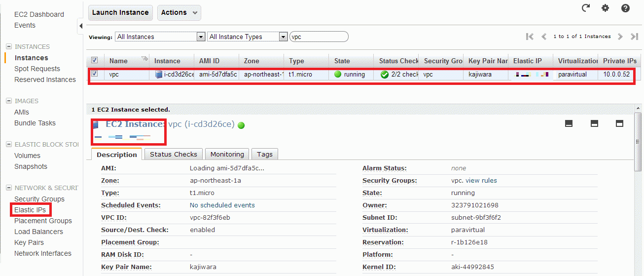Sort by the AMI ID column header
The image size is (644, 276).
click(x=209, y=61)
